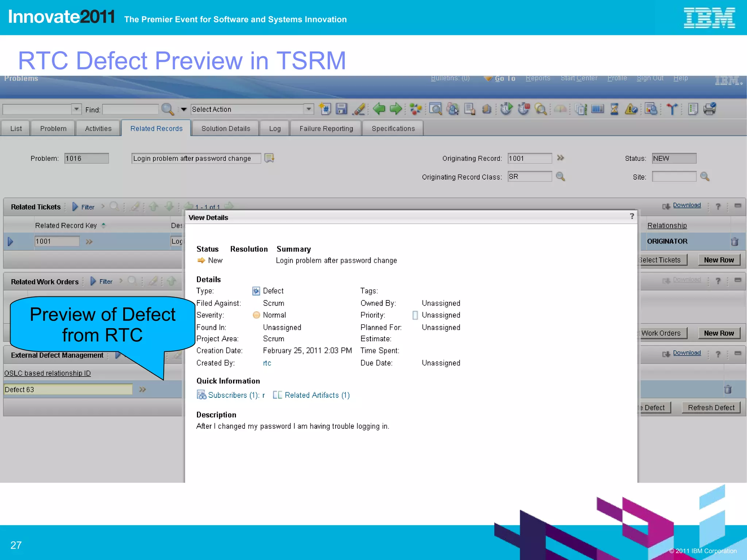Go to previous record with green left arrow
The image size is (747, 560).
tap(379, 109)
